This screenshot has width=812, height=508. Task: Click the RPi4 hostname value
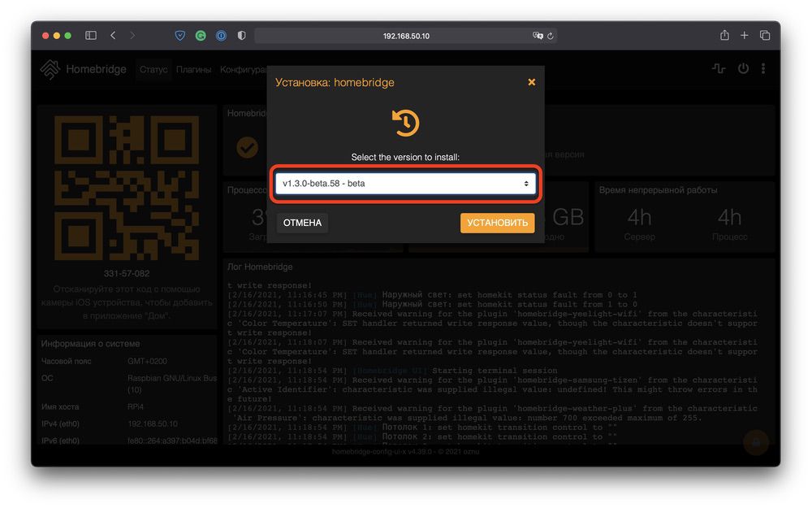pyautogui.click(x=136, y=406)
